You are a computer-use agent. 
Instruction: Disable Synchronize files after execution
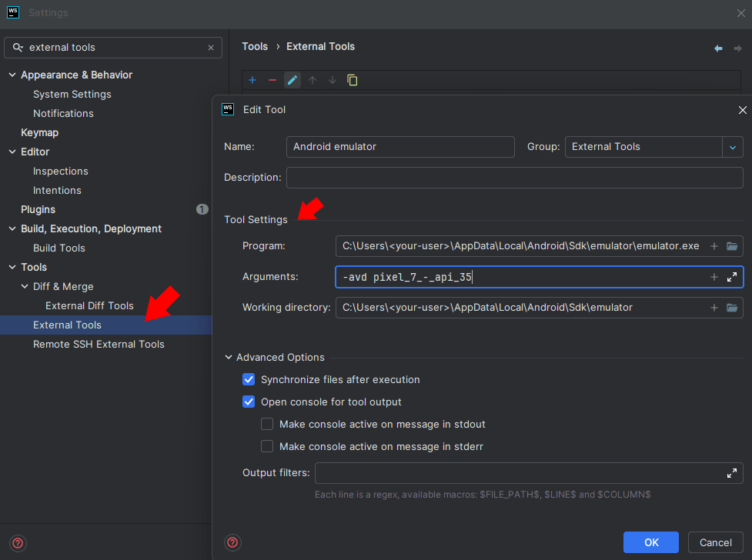[249, 379]
